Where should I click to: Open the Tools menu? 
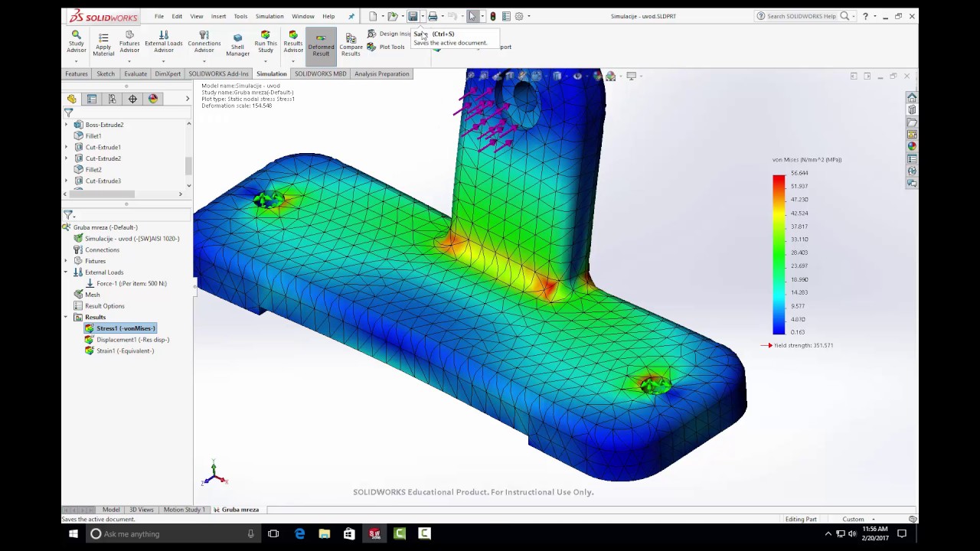click(x=240, y=16)
